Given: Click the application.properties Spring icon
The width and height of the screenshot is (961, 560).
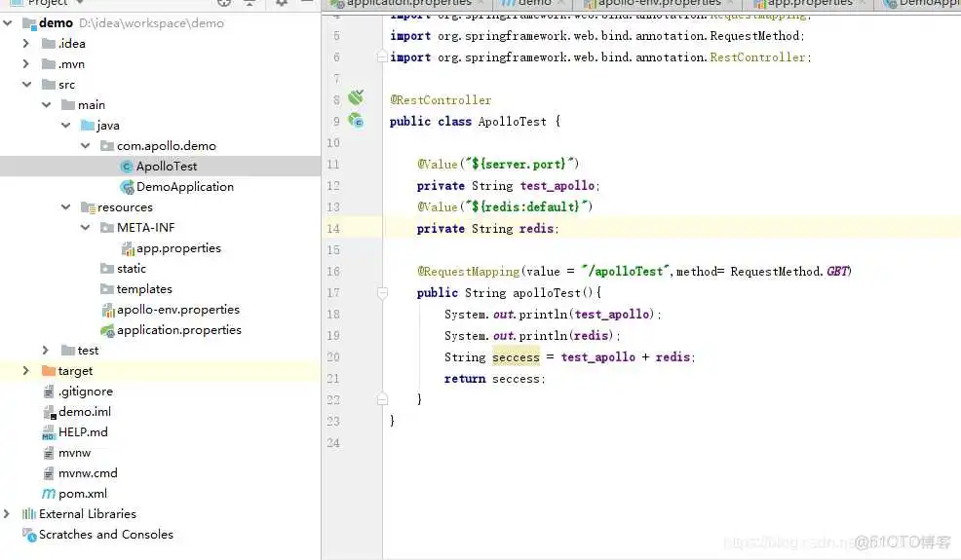Looking at the screenshot, I should click(x=108, y=331).
